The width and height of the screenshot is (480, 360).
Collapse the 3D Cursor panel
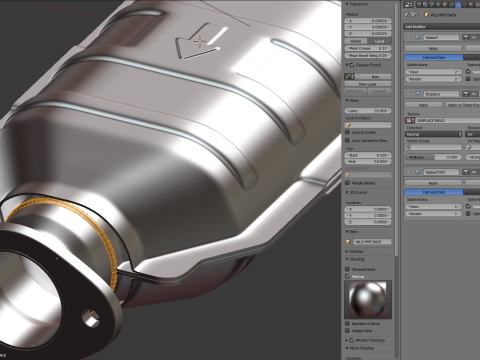347,192
